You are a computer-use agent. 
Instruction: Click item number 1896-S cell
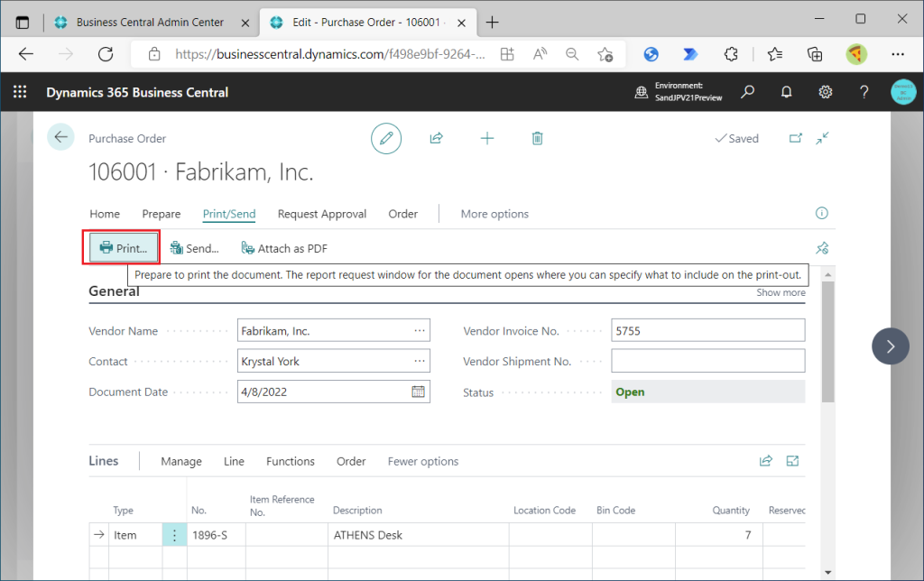pos(216,535)
